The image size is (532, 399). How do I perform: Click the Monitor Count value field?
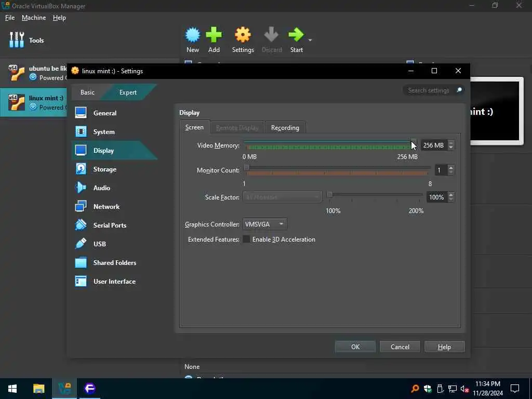point(441,170)
